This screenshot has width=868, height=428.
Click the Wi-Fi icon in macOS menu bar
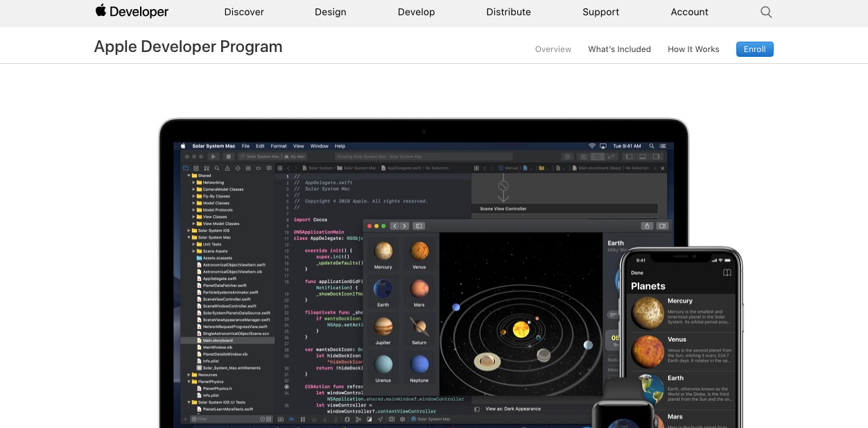[592, 146]
